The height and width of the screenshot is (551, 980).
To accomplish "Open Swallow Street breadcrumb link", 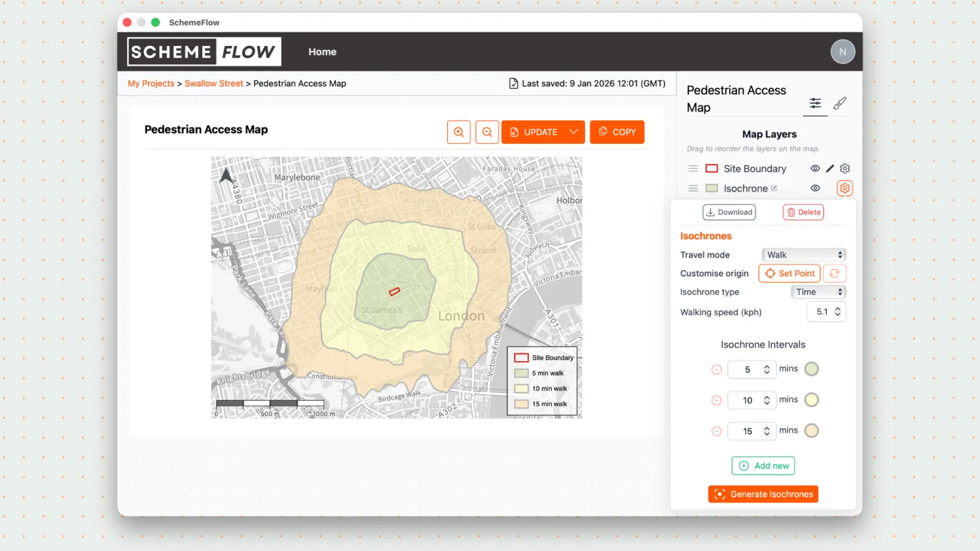I will pyautogui.click(x=214, y=84).
